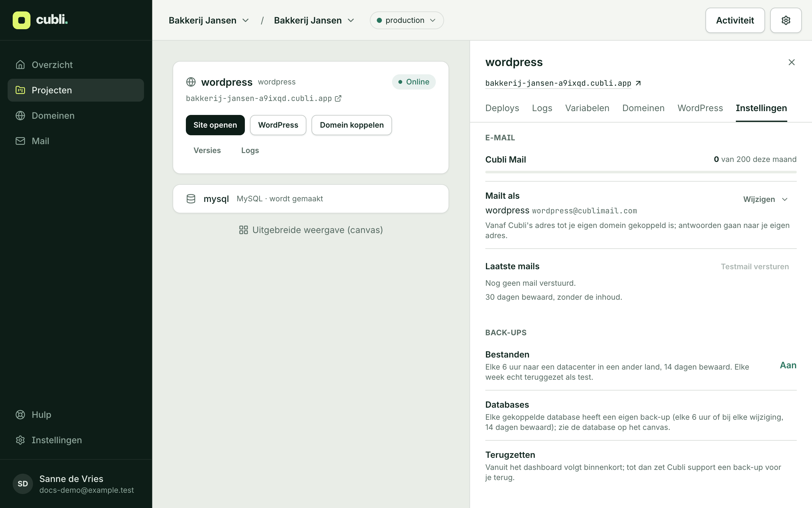
Task: Click the WordPress button on the card
Action: tap(278, 125)
